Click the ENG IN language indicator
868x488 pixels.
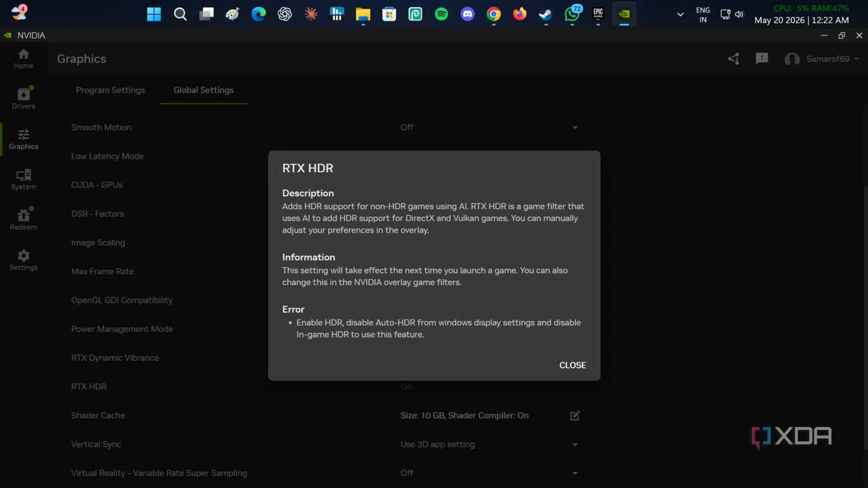tap(703, 14)
